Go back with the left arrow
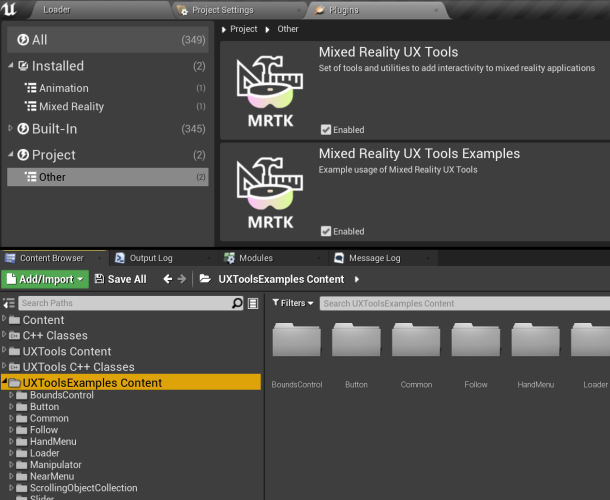 (168, 279)
